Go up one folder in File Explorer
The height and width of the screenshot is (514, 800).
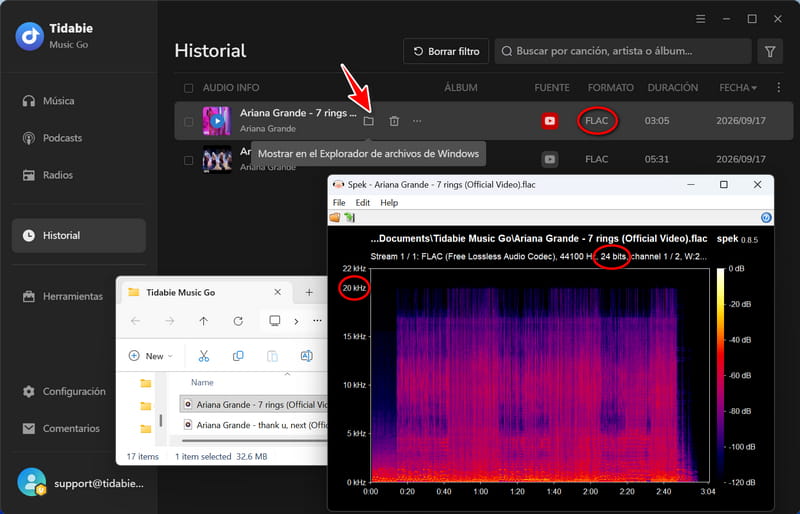pos(204,321)
